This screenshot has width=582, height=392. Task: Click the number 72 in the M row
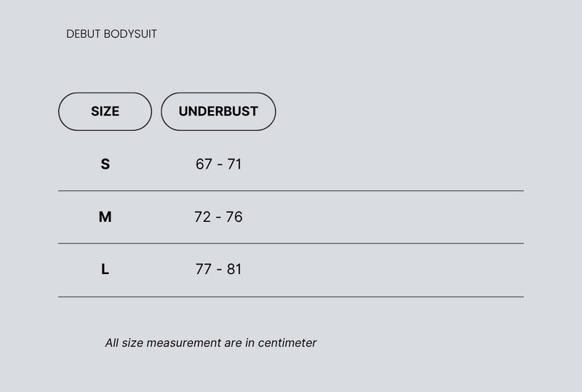pyautogui.click(x=203, y=217)
